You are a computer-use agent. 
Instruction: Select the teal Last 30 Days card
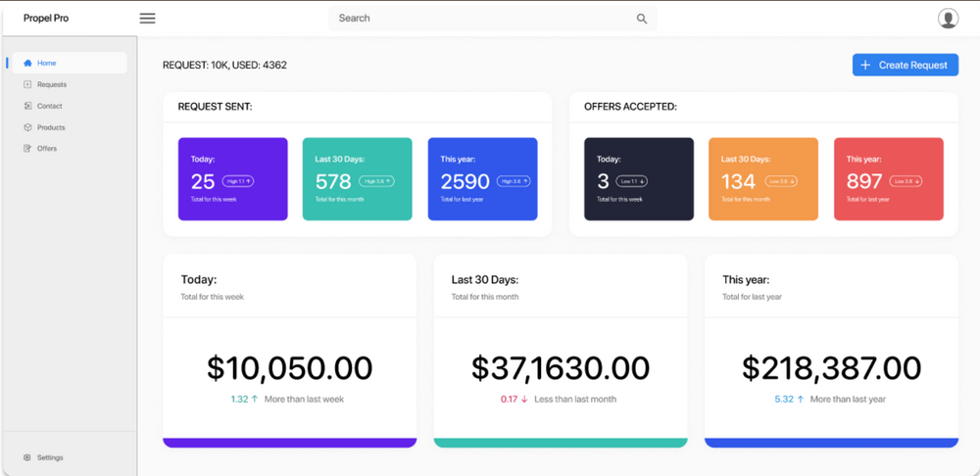point(358,179)
